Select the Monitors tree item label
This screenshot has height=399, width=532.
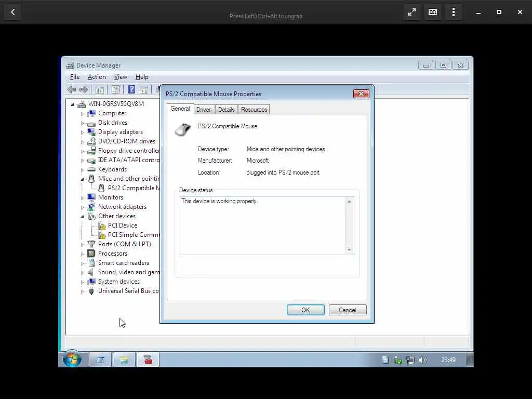click(x=111, y=197)
